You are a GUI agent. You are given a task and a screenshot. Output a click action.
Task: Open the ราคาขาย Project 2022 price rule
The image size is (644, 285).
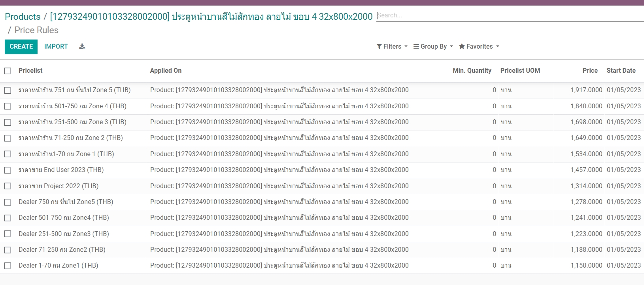[59, 186]
